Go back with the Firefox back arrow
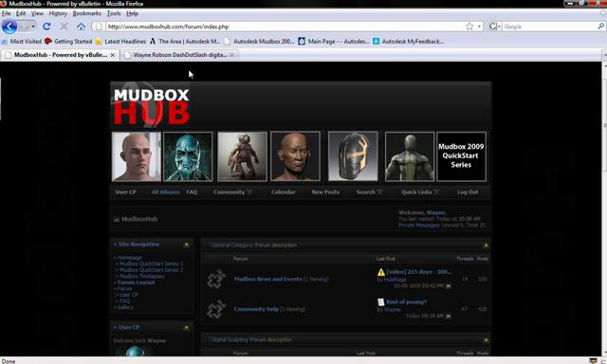 pos(9,27)
